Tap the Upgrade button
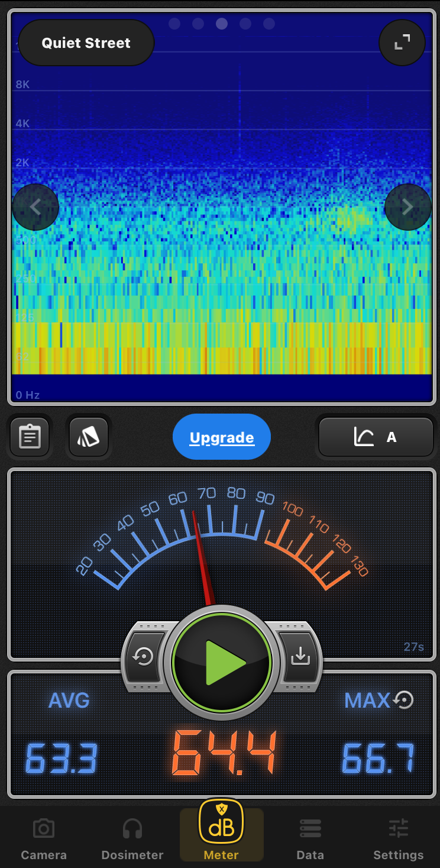Viewport: 440px width, 868px height. [x=222, y=437]
